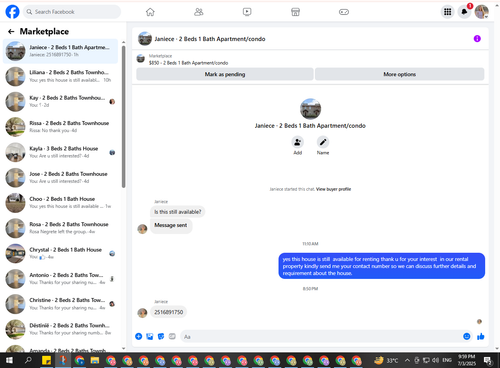This screenshot has height=368, width=500.
Task: Click the More options button
Action: 399,74
